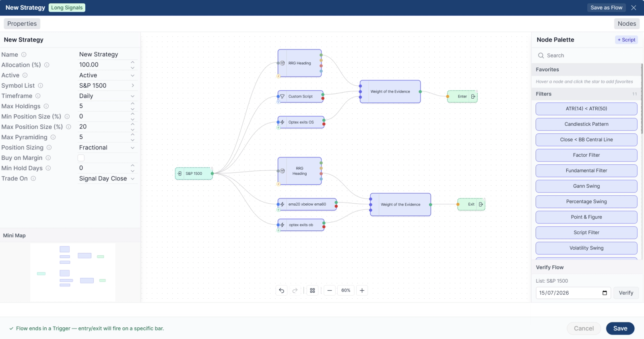Viewport: 644px width, 339px height.
Task: Click the undo arrow in canvas toolbar
Action: click(x=281, y=290)
